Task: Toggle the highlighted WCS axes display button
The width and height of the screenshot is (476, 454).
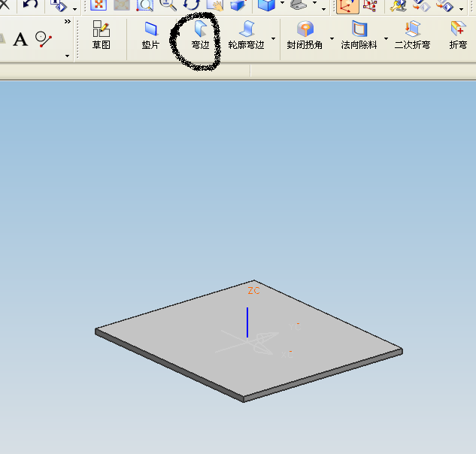Action: click(x=348, y=6)
